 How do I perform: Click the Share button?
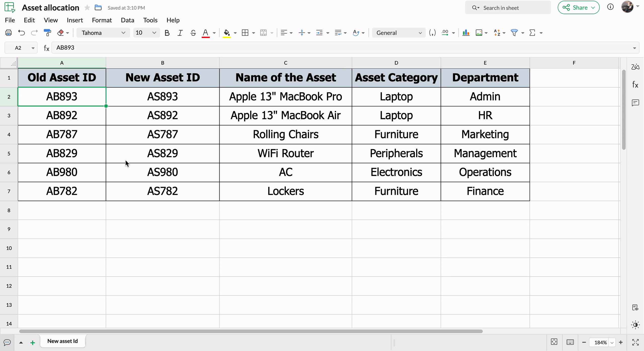(x=579, y=7)
